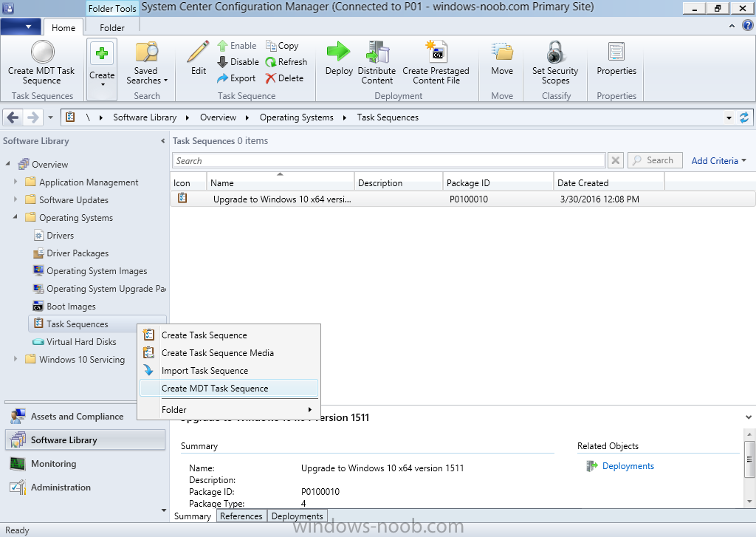Open the address bar history dropdown

(x=729, y=117)
